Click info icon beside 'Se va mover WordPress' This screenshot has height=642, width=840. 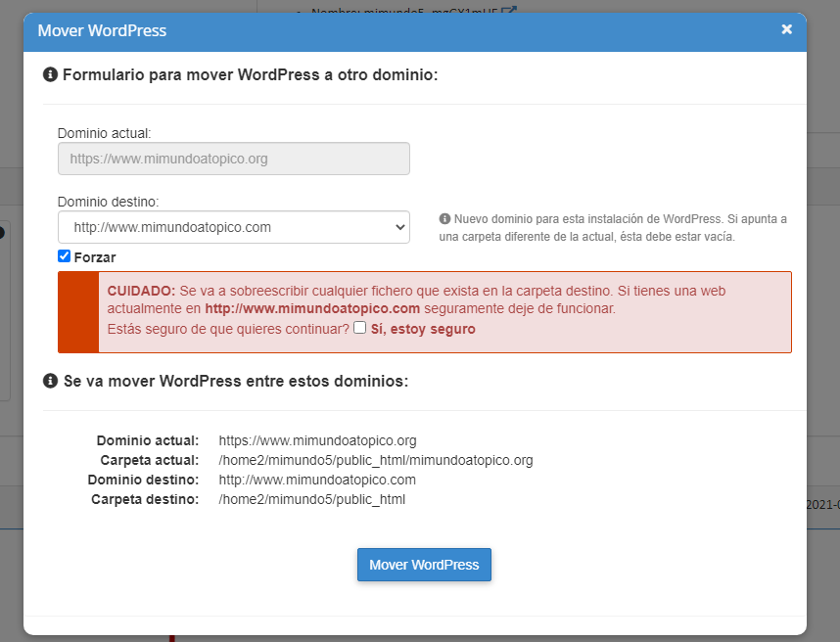[x=50, y=381]
